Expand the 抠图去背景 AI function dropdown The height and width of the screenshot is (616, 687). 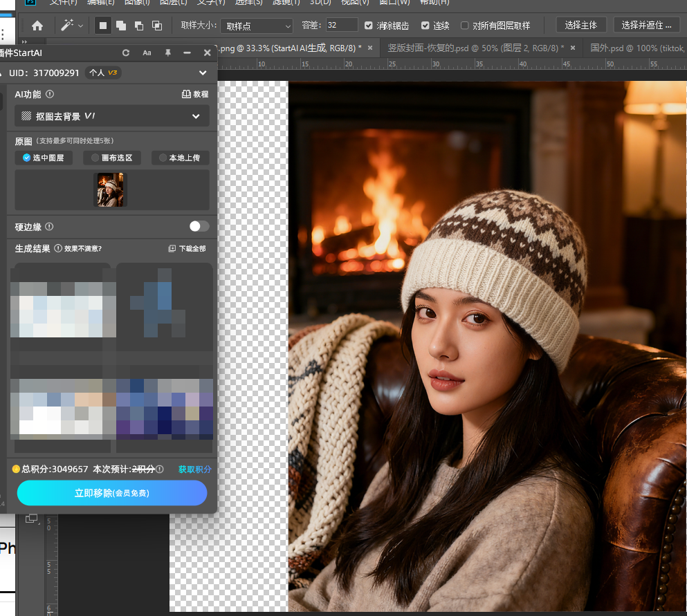pos(196,116)
